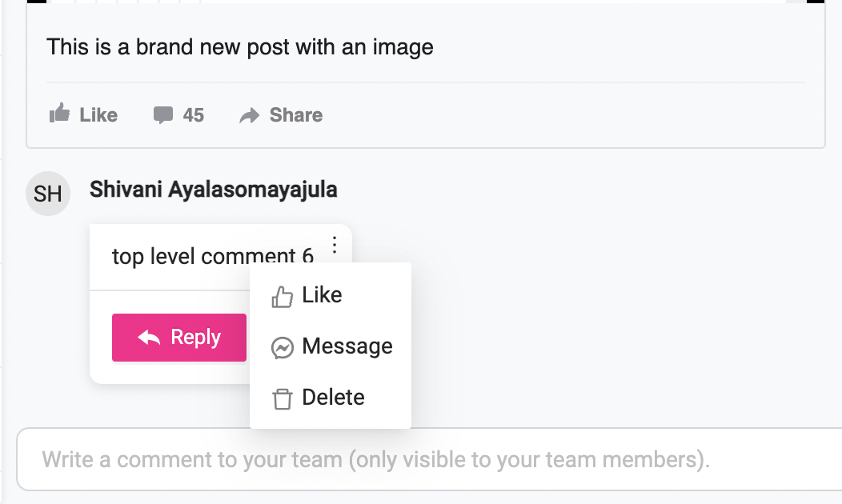Choose Delete from the comment context menu

(333, 398)
